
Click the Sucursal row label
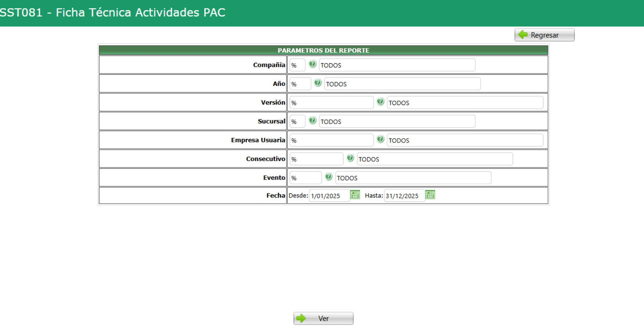(271, 122)
